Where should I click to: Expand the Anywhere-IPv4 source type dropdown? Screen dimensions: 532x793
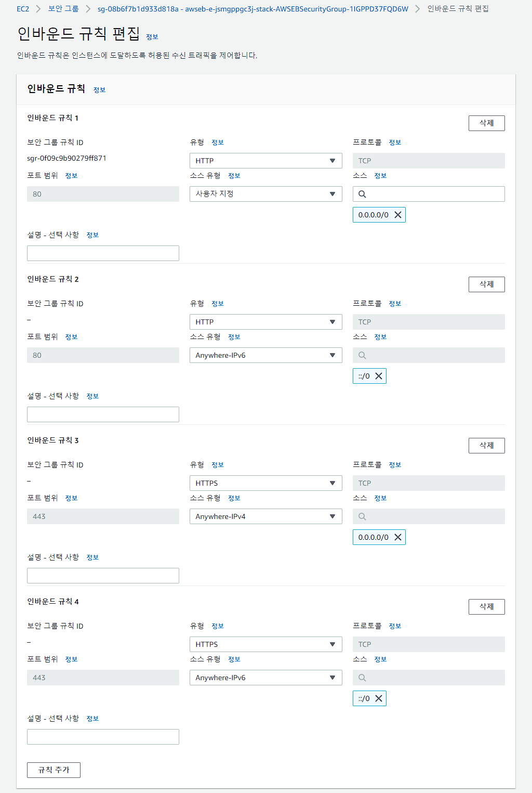tap(266, 516)
